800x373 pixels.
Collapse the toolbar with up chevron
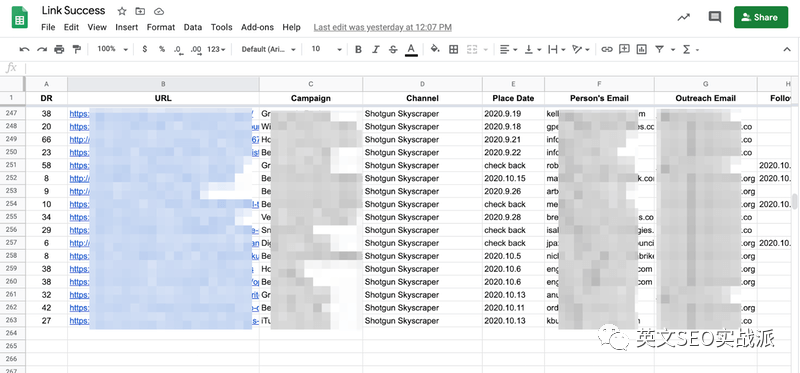click(x=786, y=49)
